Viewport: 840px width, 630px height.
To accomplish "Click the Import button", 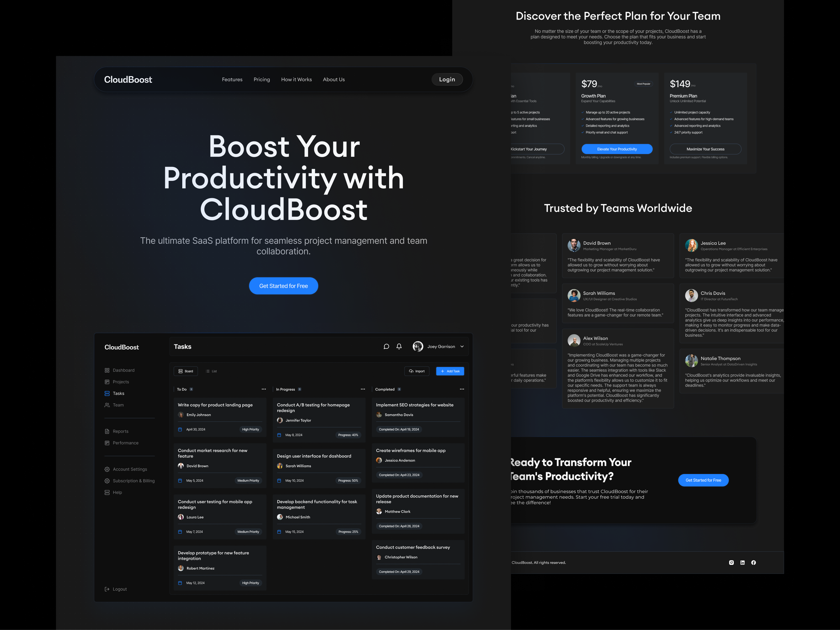I will pos(417,371).
